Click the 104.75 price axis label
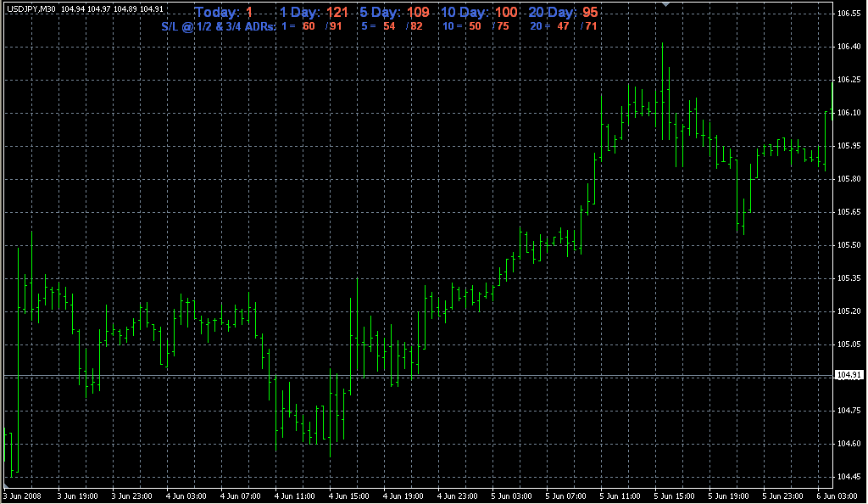 click(849, 411)
